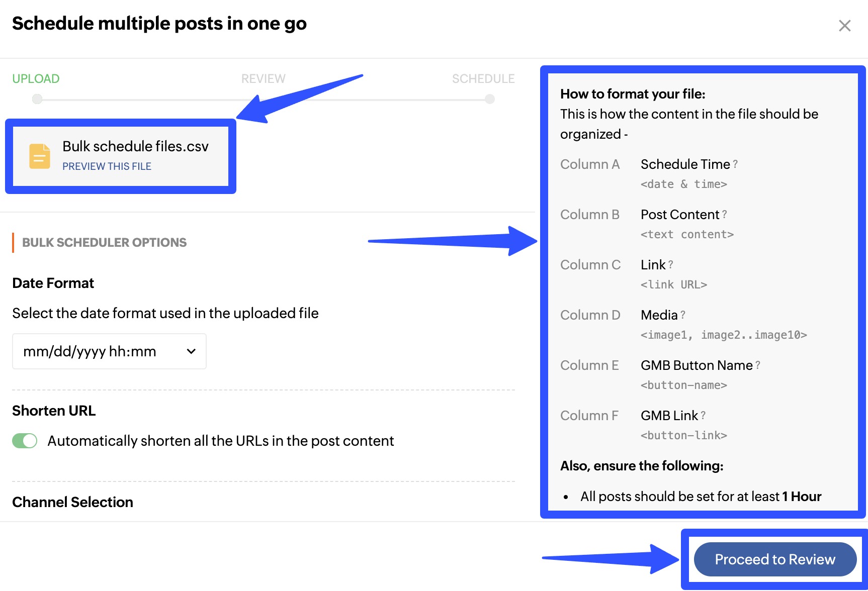The height and width of the screenshot is (591, 868).
Task: Click Proceed to Review
Action: tap(774, 559)
